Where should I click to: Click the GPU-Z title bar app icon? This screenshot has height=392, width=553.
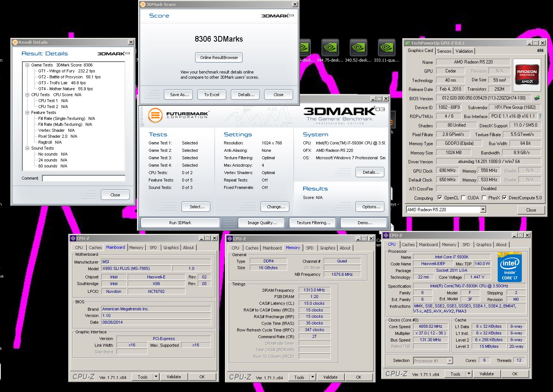[408, 43]
